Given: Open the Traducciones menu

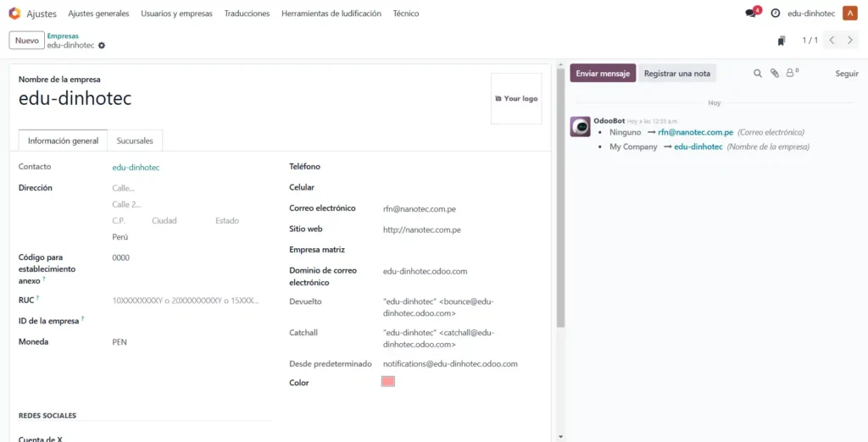Looking at the screenshot, I should pyautogui.click(x=247, y=14).
